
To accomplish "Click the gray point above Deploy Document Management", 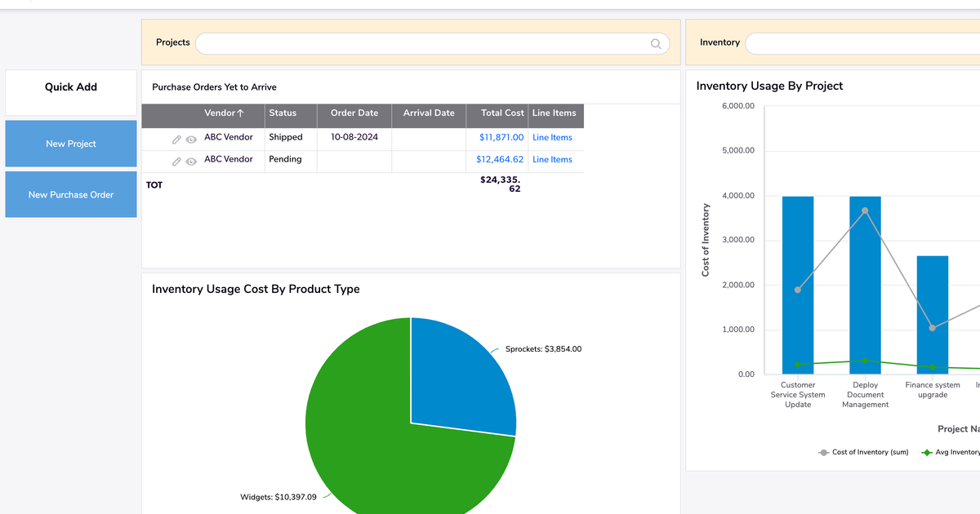I will (x=865, y=210).
